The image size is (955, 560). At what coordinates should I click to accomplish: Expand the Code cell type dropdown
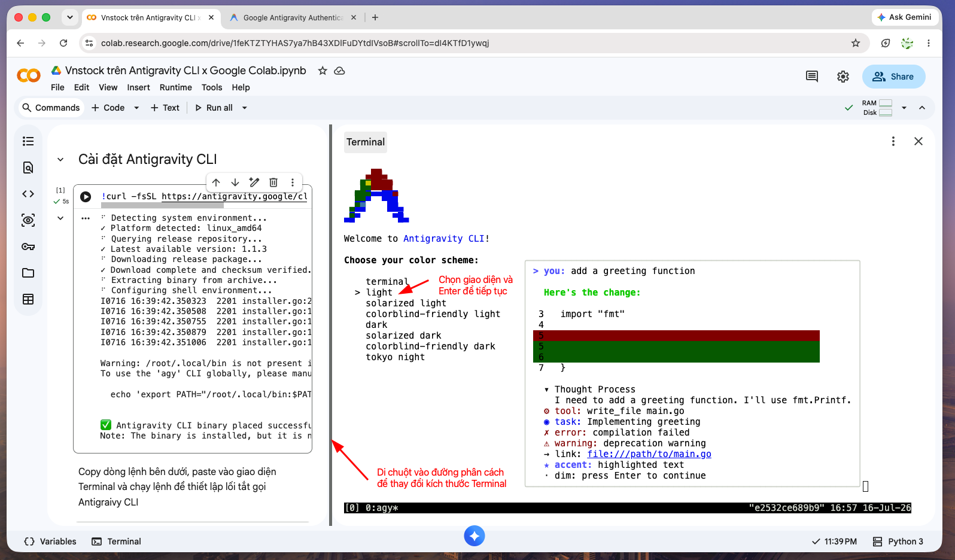point(136,108)
